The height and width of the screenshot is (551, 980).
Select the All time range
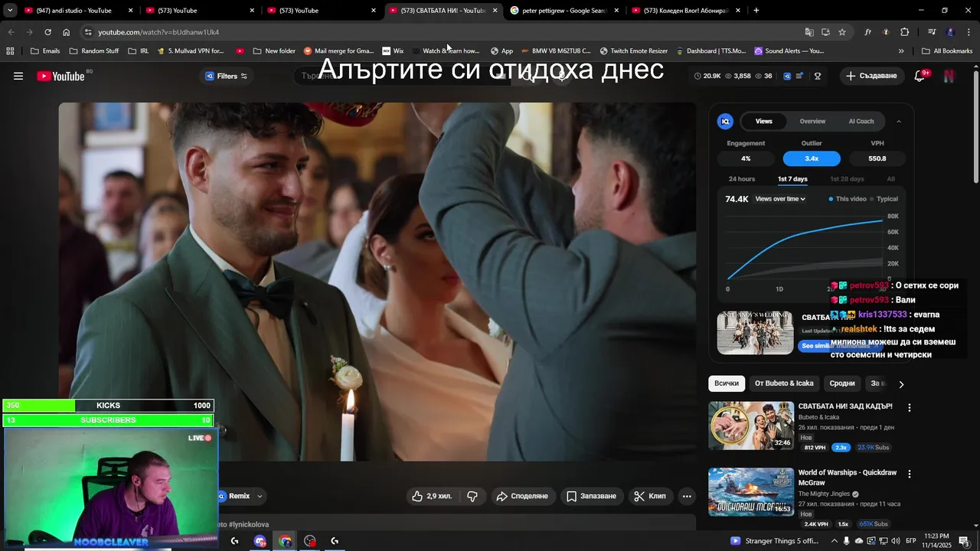pyautogui.click(x=890, y=179)
